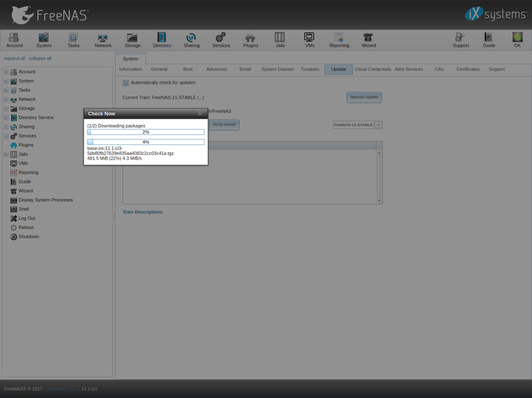Switch to the System Dataset tab

click(277, 69)
